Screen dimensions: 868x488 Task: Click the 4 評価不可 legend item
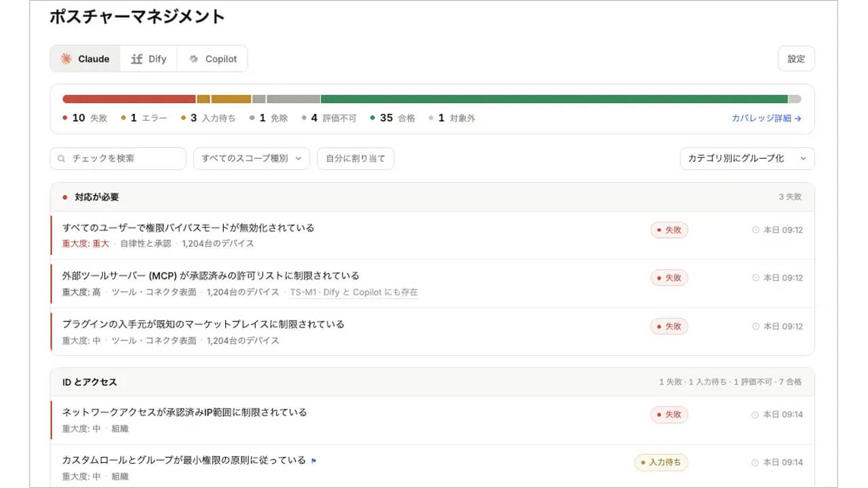(329, 118)
